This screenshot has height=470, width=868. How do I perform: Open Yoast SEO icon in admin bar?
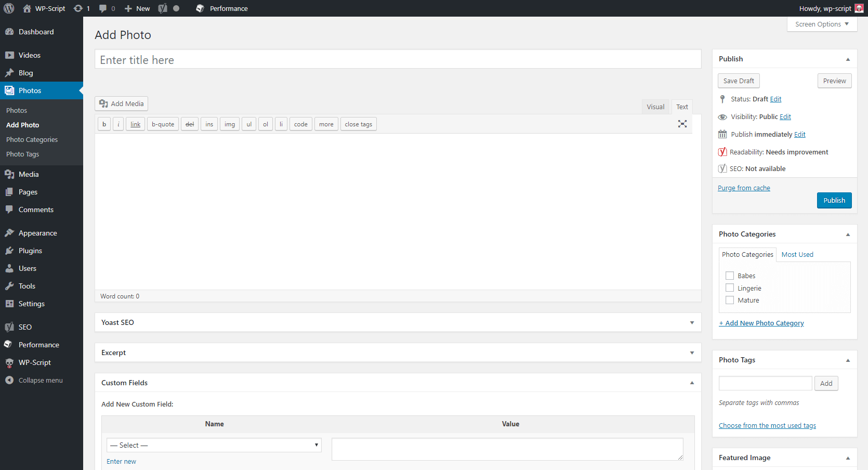click(x=163, y=8)
